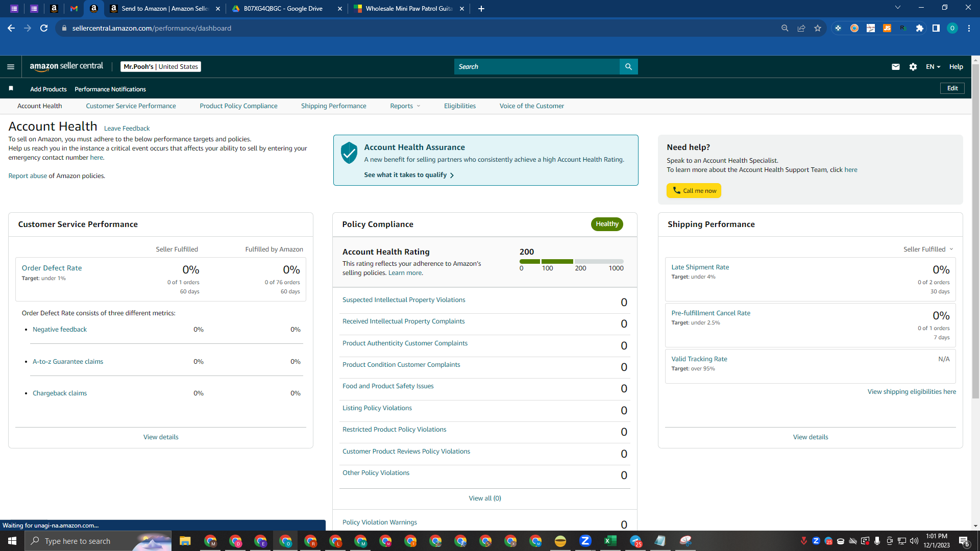Reload the page with the refresh icon

point(44,29)
